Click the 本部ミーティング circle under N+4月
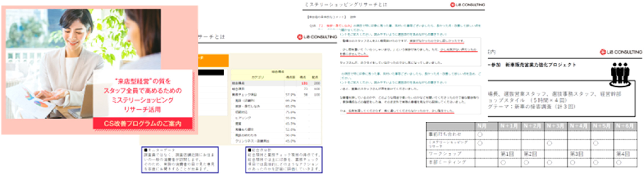This screenshot has width=644, height=175. point(572,162)
